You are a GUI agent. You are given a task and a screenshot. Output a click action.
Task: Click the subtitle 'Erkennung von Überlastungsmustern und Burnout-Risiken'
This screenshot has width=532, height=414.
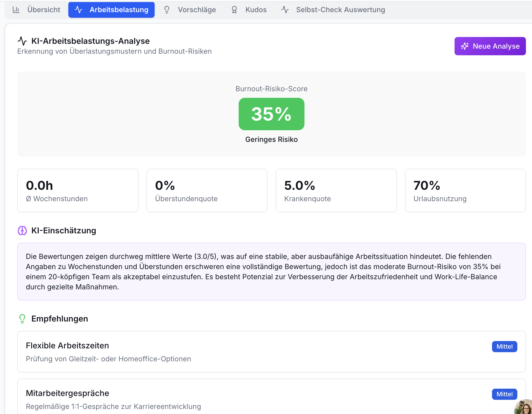pos(114,51)
